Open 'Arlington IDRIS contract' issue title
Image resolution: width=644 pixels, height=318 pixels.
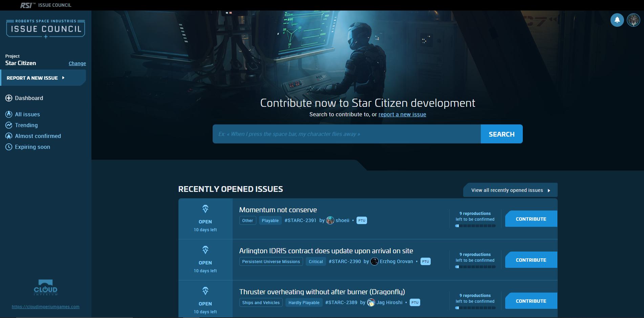pyautogui.click(x=326, y=251)
